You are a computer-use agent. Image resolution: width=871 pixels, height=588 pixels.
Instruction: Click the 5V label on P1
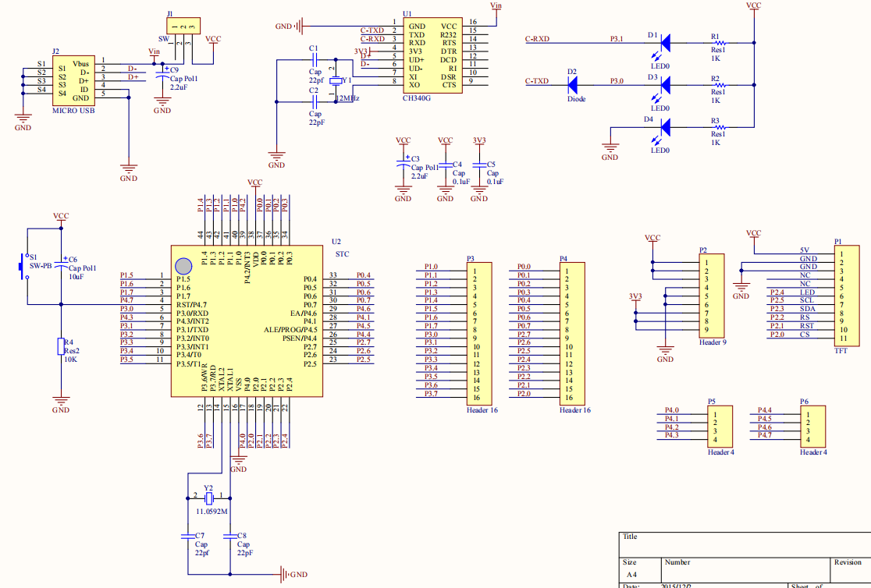coord(805,250)
